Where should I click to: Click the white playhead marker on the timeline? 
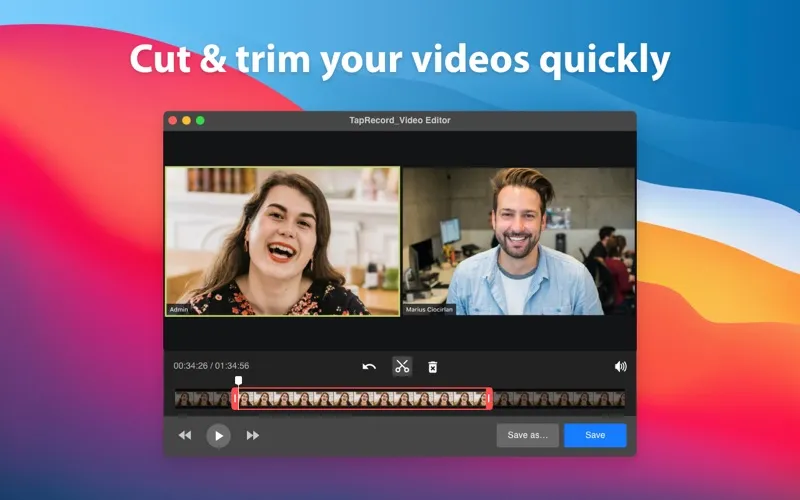pyautogui.click(x=238, y=380)
